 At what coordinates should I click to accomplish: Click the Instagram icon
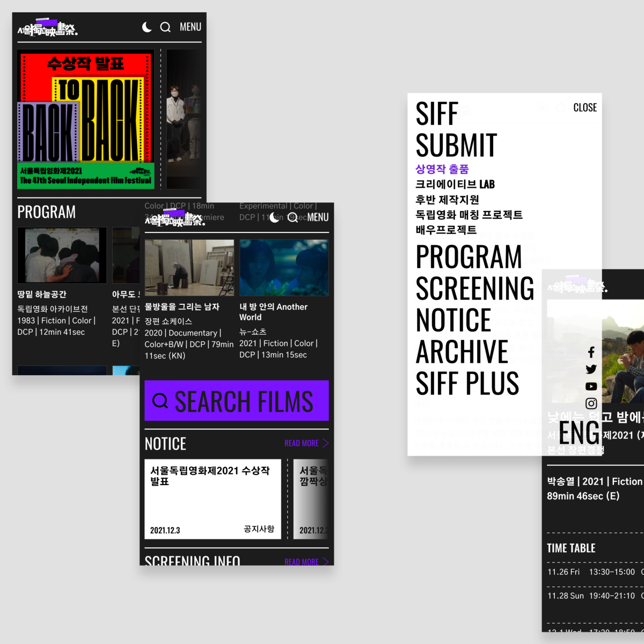tap(591, 404)
